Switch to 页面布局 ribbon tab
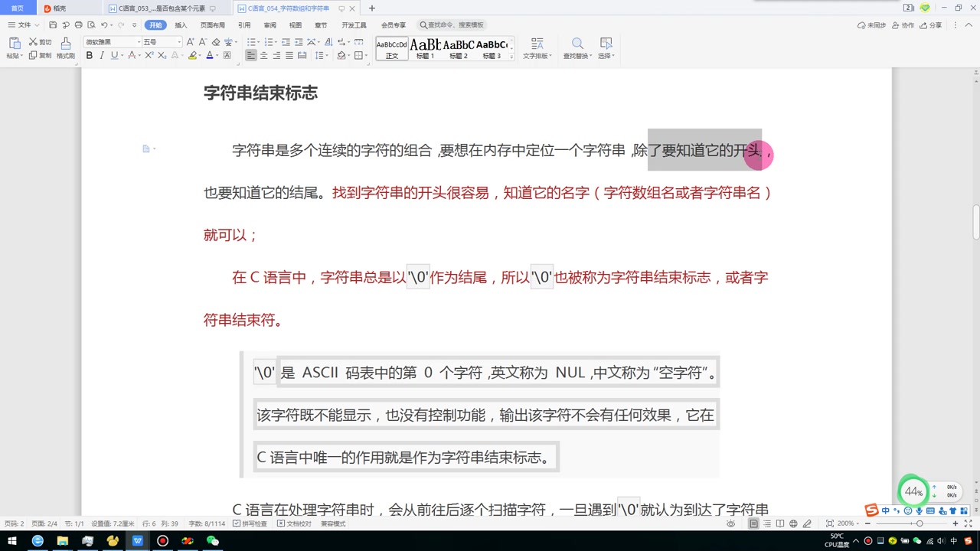The width and height of the screenshot is (980, 551). 213,25
